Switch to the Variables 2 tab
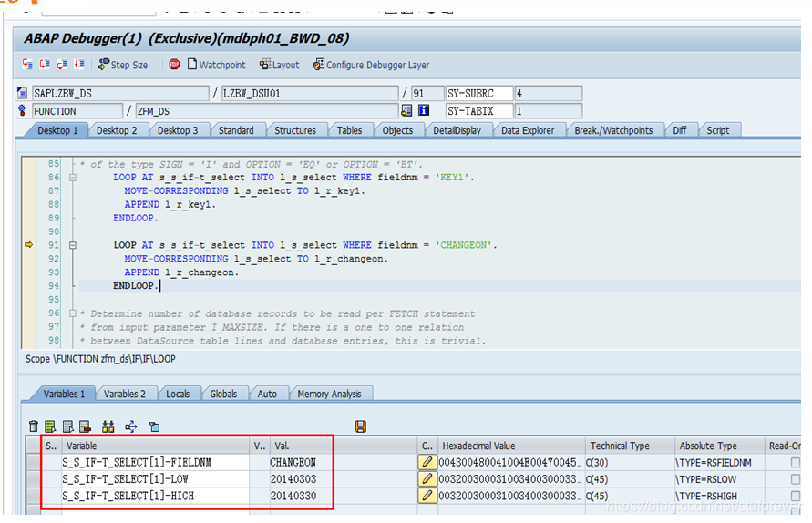 coord(124,394)
